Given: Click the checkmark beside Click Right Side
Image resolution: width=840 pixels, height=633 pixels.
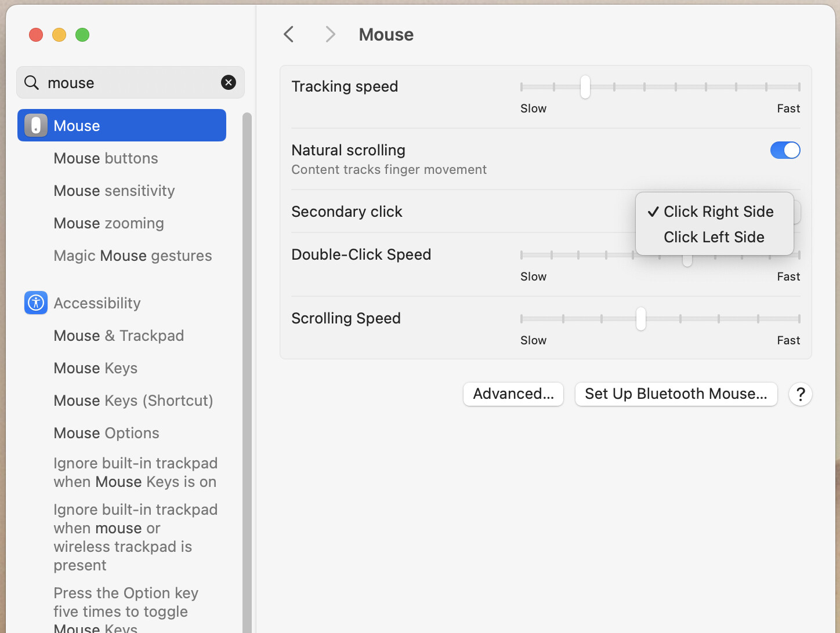Looking at the screenshot, I should coord(653,212).
